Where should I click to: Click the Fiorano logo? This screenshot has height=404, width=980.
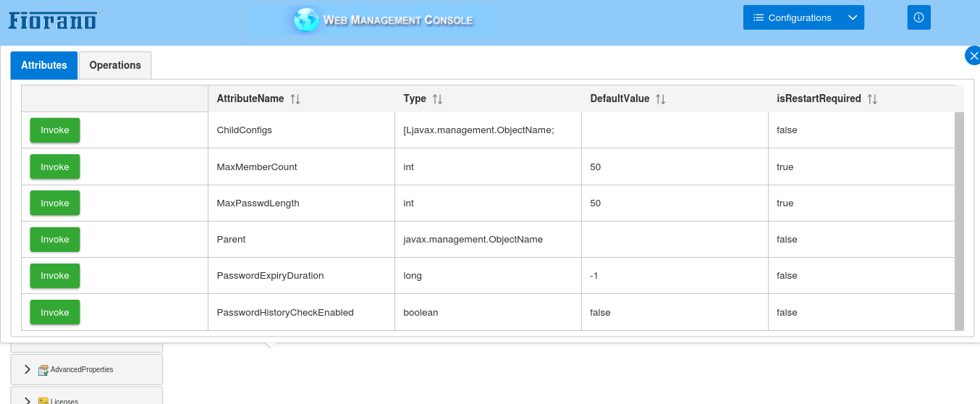point(53,20)
